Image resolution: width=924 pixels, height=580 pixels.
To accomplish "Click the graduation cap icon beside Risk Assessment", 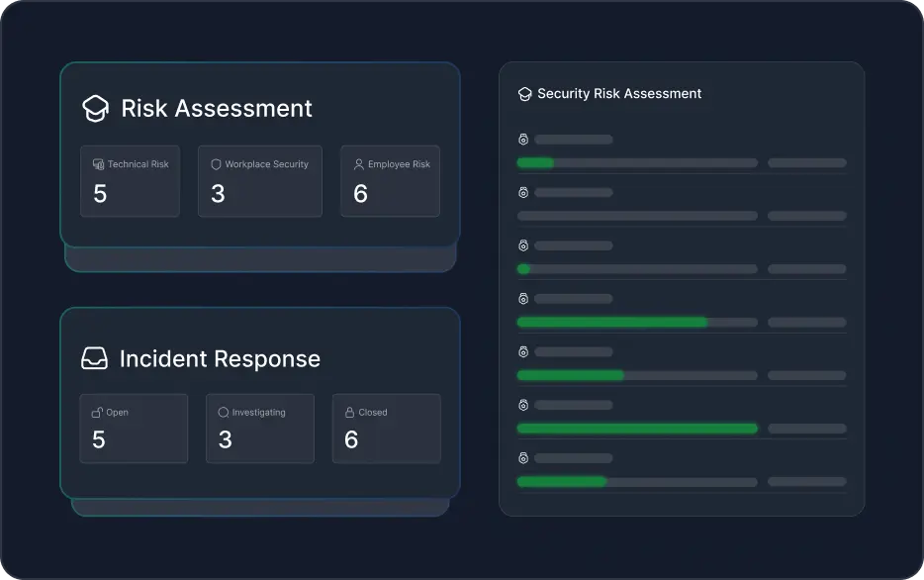I will point(95,109).
